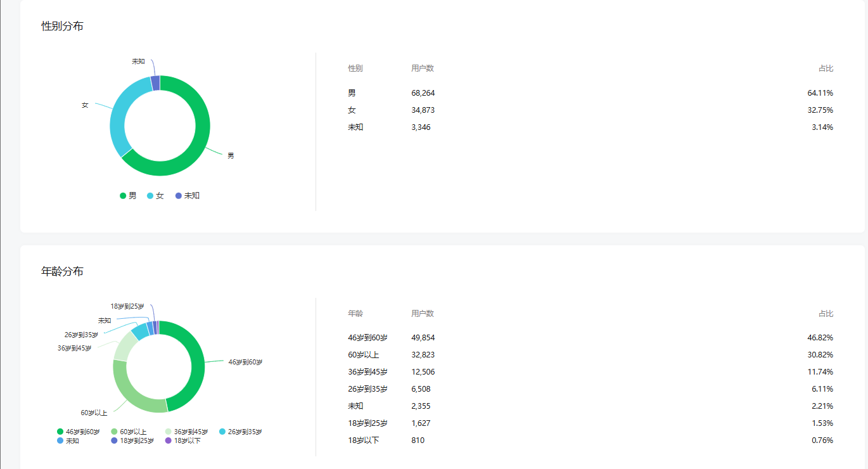Click user count 49,854
The image size is (868, 469).
click(423, 338)
